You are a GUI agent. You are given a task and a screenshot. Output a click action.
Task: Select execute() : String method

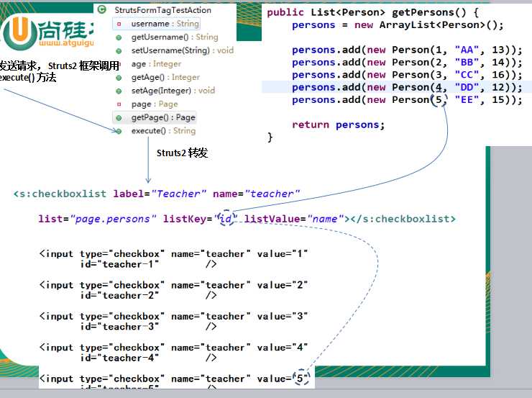tap(163, 130)
